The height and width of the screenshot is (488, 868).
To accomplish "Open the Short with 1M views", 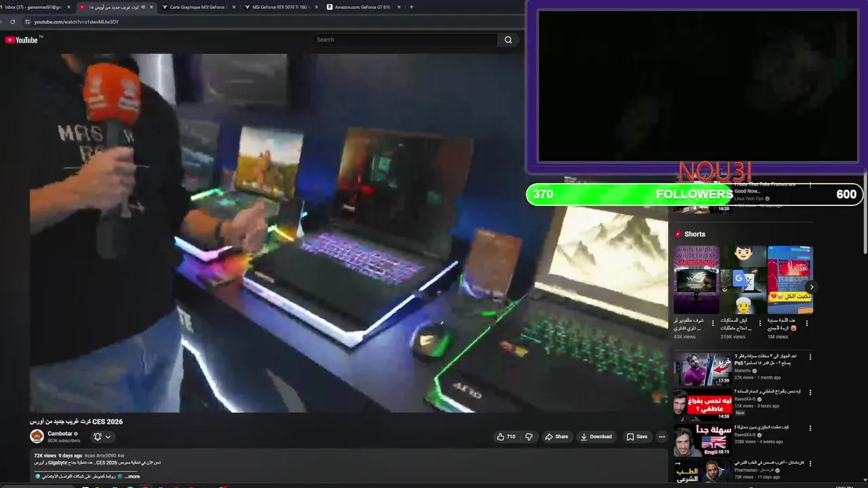I will 790,280.
